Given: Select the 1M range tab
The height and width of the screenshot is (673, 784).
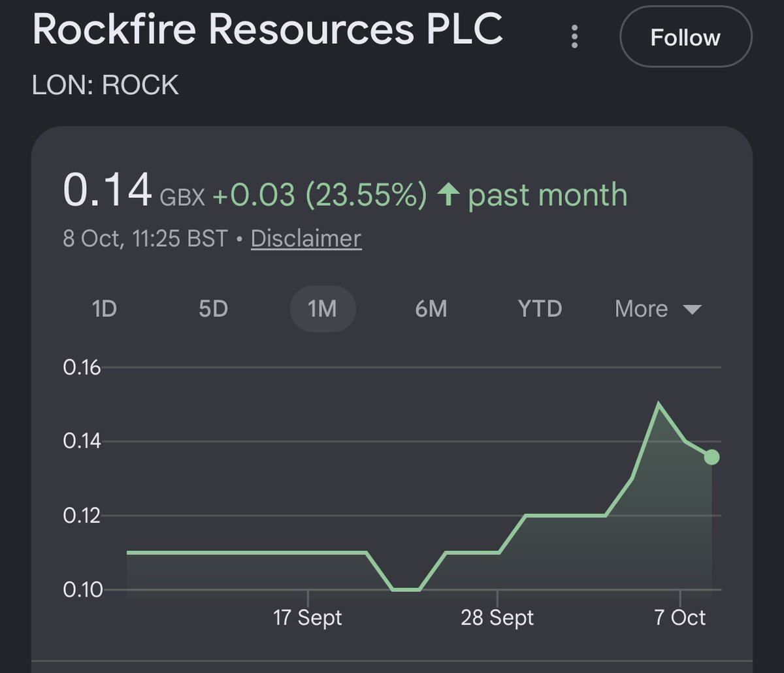Looking at the screenshot, I should click(x=323, y=308).
